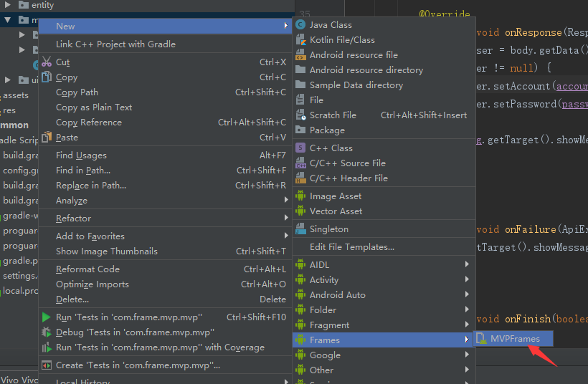
Task: Select the highlighted Frames menu item
Action: click(x=384, y=340)
